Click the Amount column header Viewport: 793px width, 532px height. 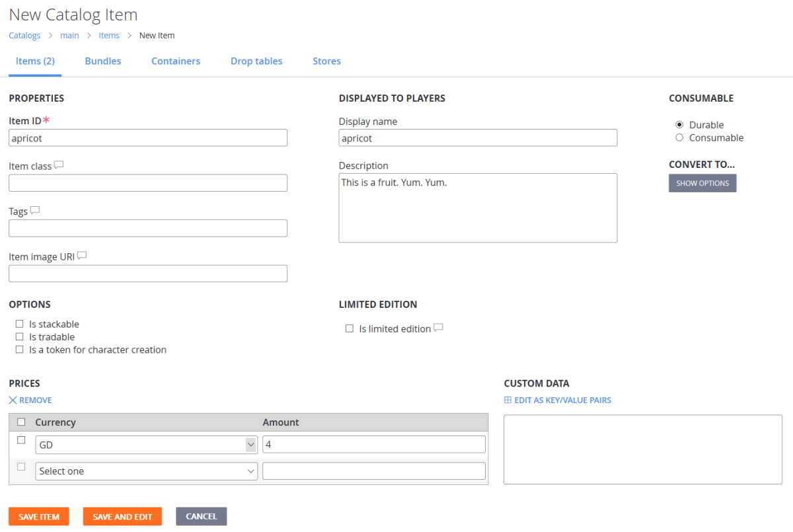(x=281, y=422)
